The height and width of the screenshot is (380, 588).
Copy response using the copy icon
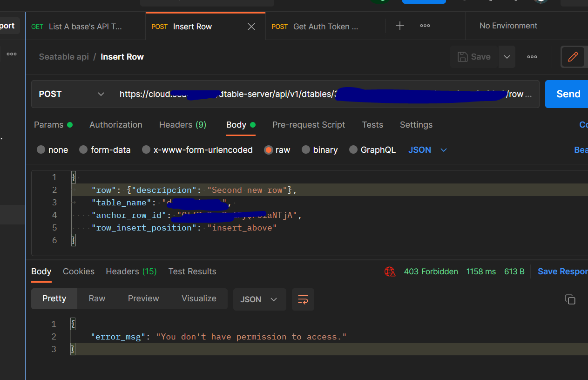click(570, 299)
